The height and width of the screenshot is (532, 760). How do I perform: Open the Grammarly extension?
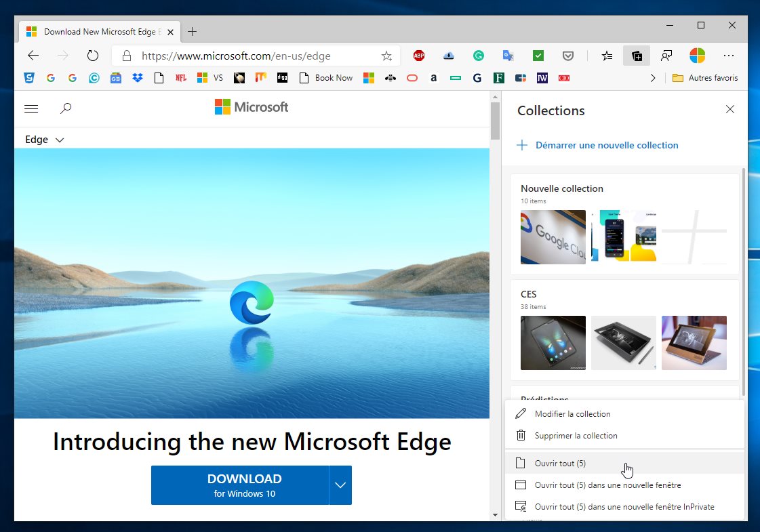[x=479, y=56]
